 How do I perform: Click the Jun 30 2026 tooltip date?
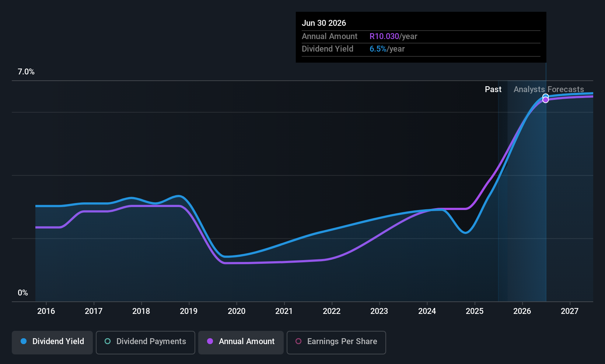(324, 23)
